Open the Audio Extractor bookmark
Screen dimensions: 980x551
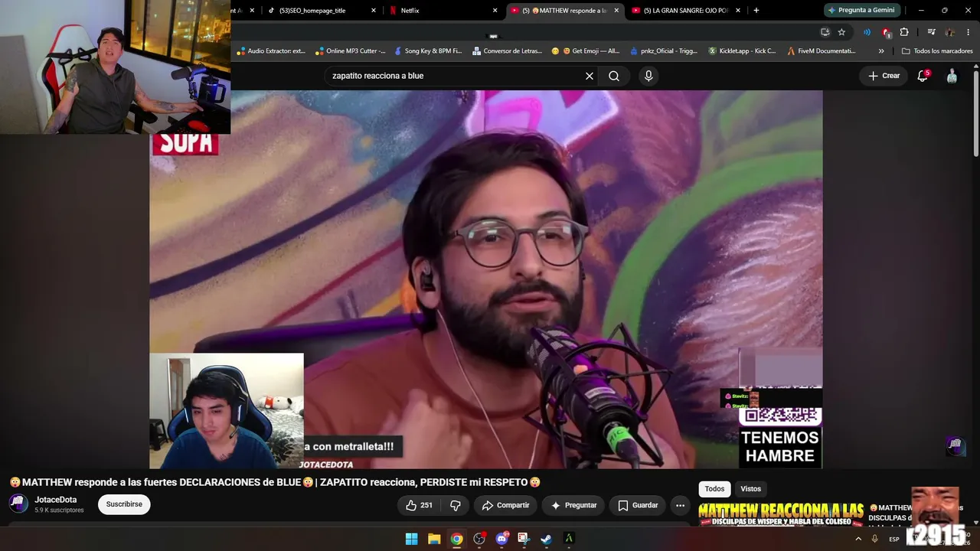271,51
